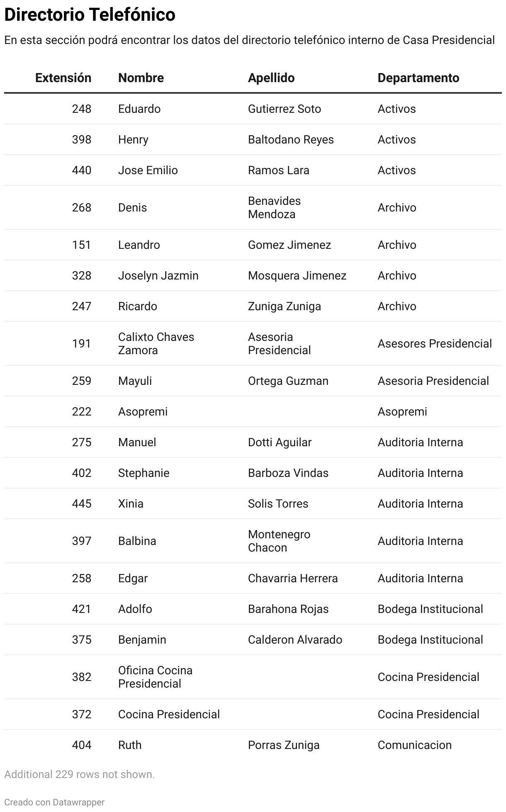Viewport: 506px width, 812px height.
Task: Click the Apellido column header
Action: [x=271, y=78]
